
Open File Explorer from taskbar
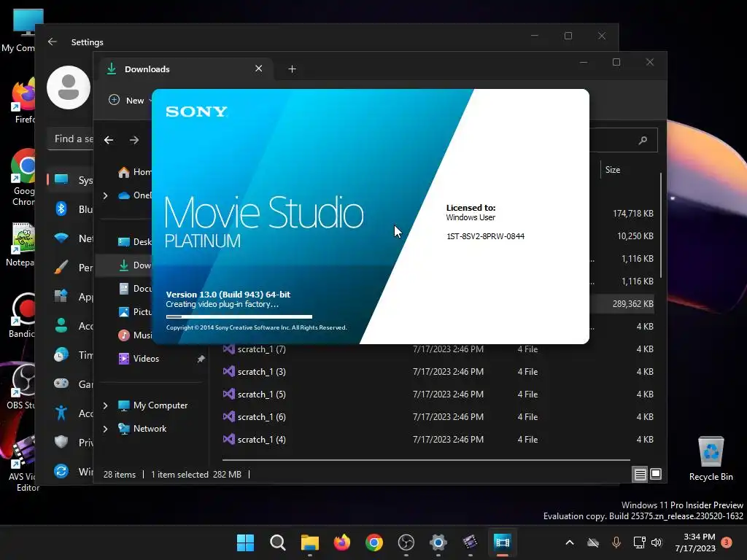pos(309,542)
